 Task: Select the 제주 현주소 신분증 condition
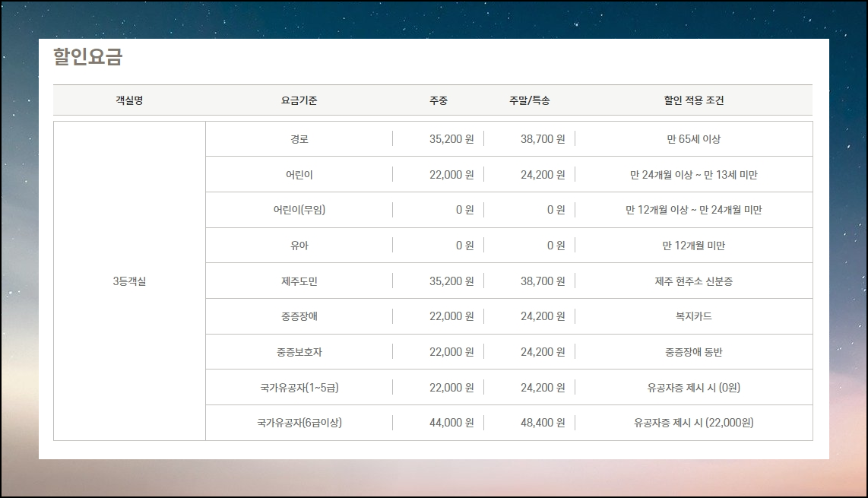pos(694,281)
